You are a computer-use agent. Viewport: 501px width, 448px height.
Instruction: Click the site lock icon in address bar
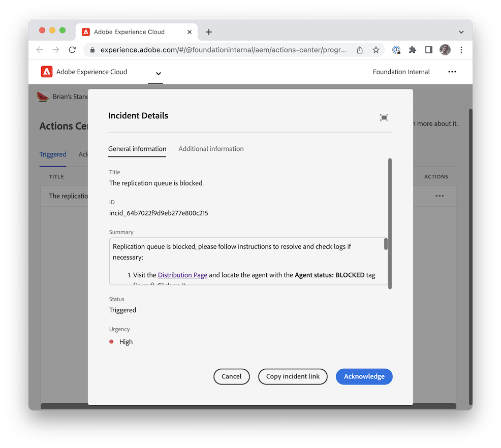pyautogui.click(x=92, y=50)
